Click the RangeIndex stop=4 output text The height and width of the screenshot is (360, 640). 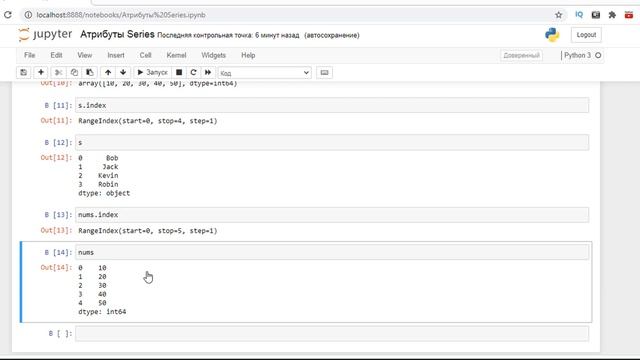click(x=148, y=121)
